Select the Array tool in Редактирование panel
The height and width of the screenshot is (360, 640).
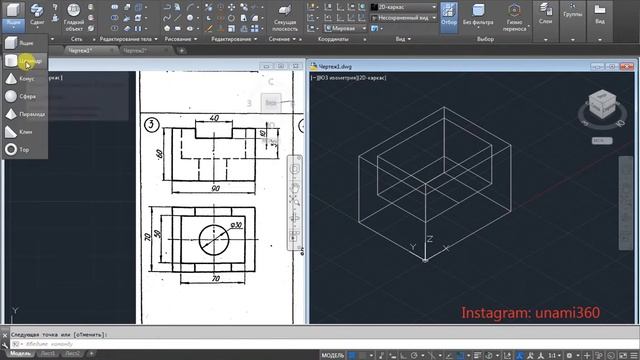(255, 29)
